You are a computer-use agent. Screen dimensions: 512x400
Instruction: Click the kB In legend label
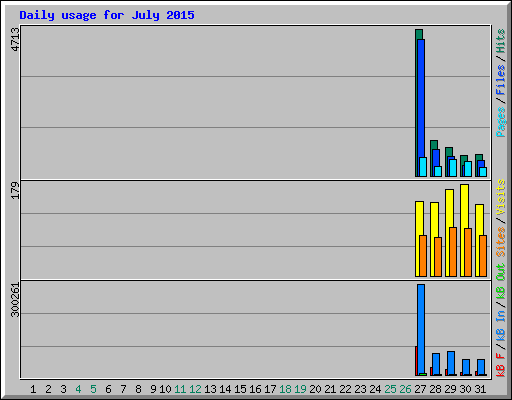point(500,326)
